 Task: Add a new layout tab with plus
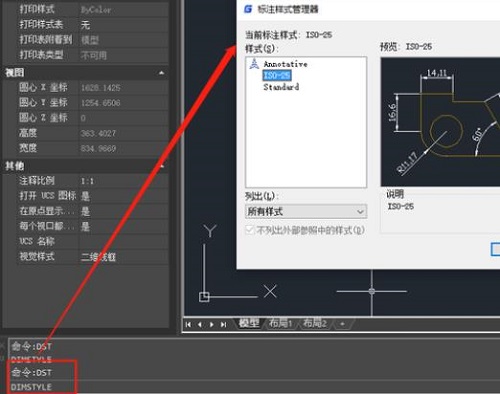(342, 323)
